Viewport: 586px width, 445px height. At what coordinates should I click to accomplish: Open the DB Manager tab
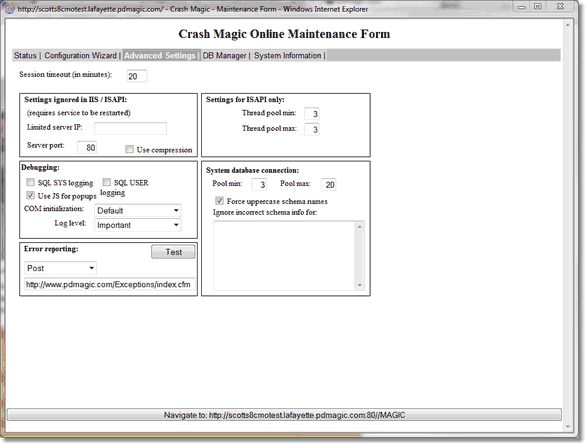click(224, 55)
